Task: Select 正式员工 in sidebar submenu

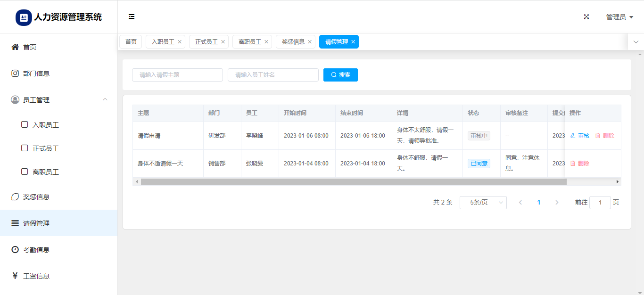Action: 45,148
